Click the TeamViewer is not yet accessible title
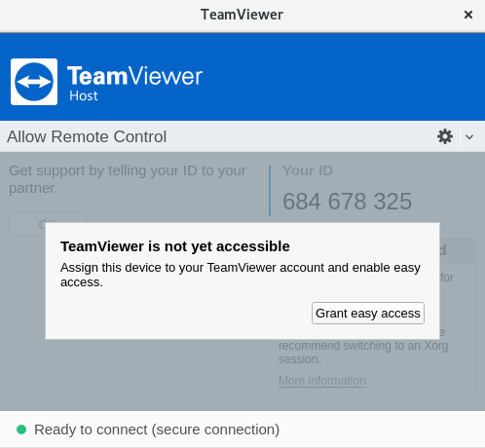 point(175,246)
